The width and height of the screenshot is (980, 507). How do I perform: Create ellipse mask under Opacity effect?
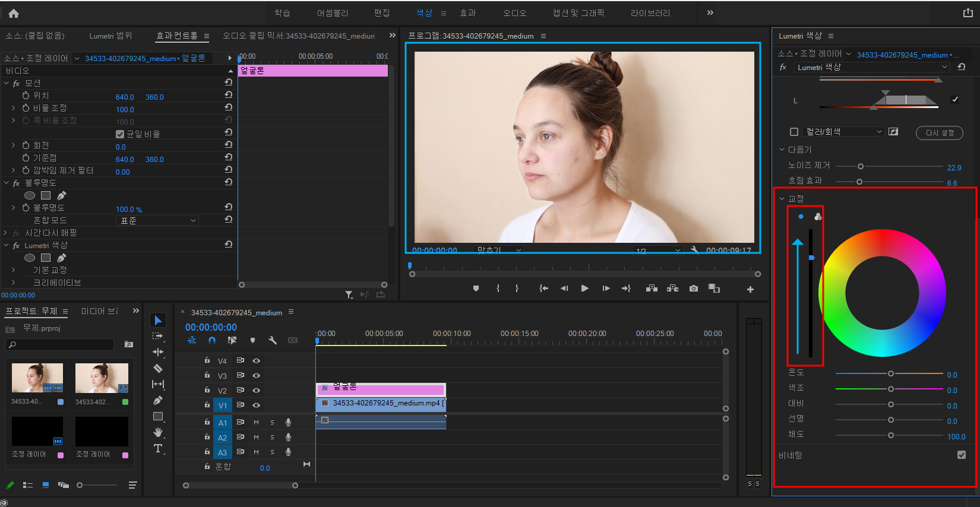30,195
